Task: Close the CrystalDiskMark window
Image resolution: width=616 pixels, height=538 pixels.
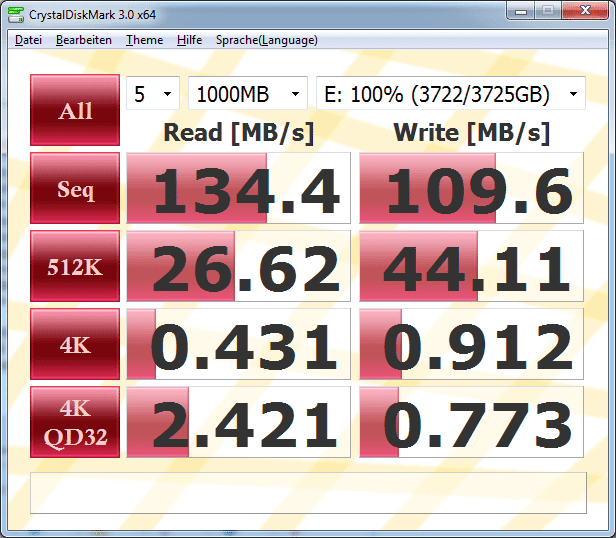Action: tap(585, 11)
